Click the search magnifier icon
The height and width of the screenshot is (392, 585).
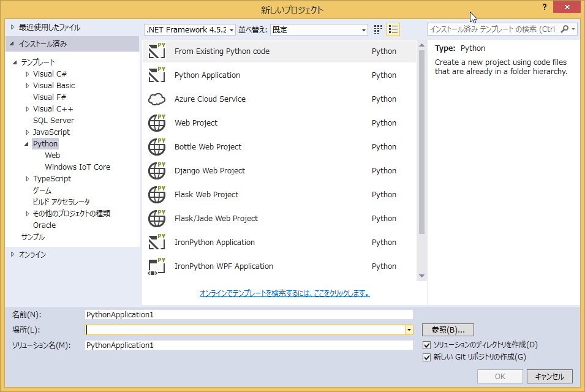point(565,29)
